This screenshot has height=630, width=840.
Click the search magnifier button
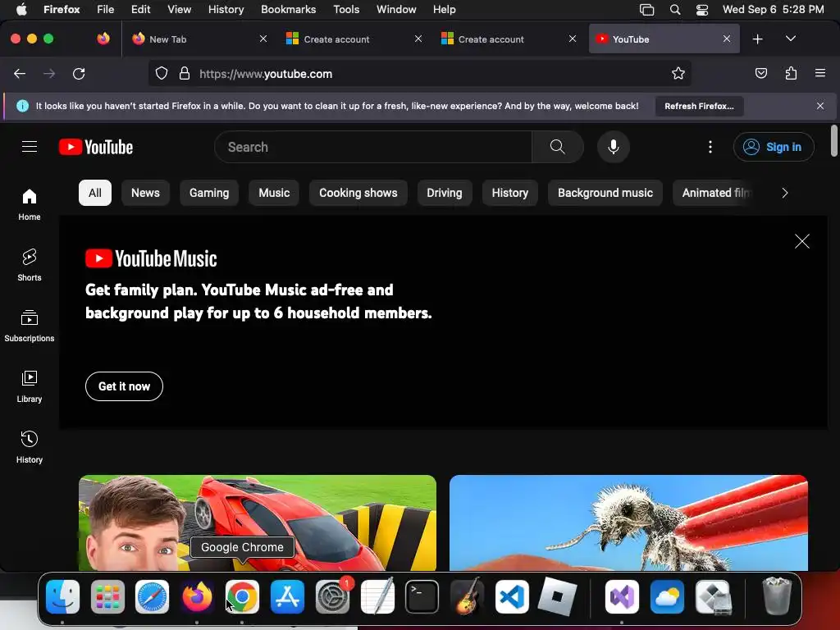(x=557, y=147)
